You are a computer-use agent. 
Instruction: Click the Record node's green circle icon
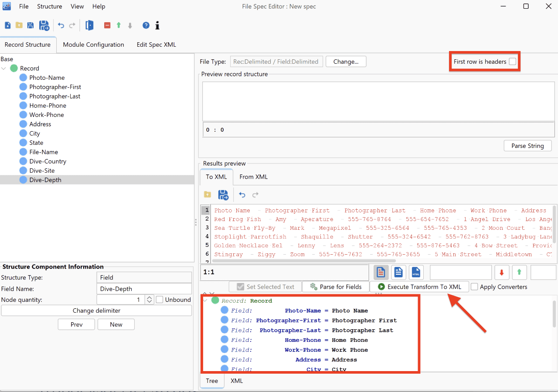point(14,68)
